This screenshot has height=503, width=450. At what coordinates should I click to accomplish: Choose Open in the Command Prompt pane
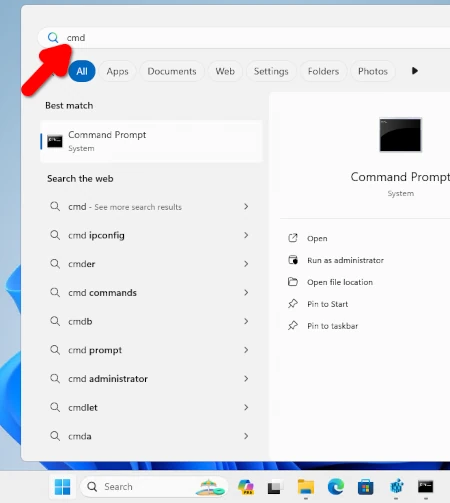tap(317, 238)
